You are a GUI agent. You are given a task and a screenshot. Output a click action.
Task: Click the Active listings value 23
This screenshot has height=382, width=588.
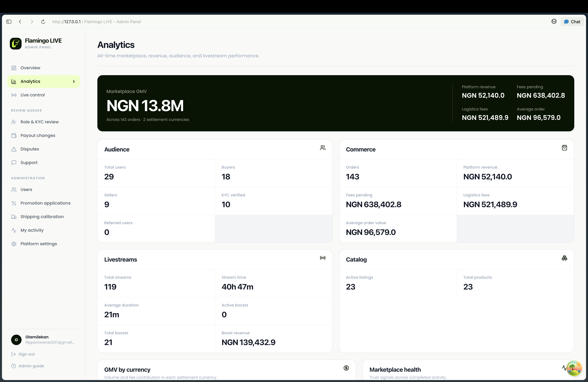pyautogui.click(x=351, y=287)
